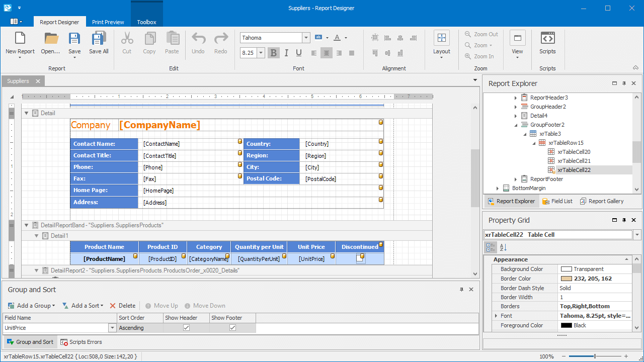The width and height of the screenshot is (644, 362).
Task: Select xrTableCell21 in Report Explorer
Action: tap(574, 161)
